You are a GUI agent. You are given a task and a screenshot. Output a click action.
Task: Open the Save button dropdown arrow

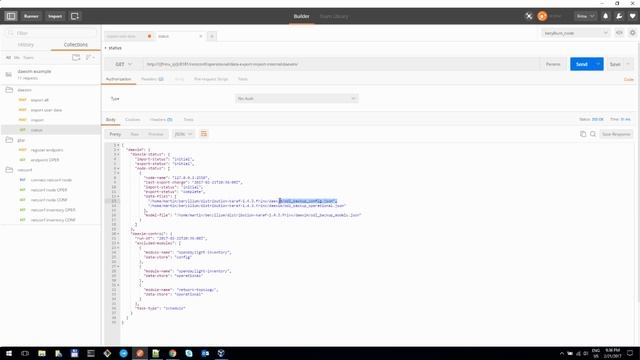[x=629, y=64]
